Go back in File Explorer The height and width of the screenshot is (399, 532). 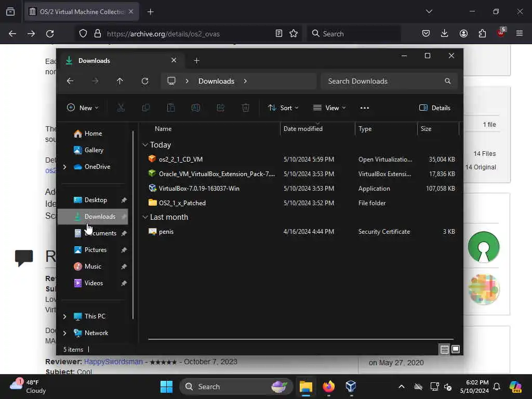point(70,81)
